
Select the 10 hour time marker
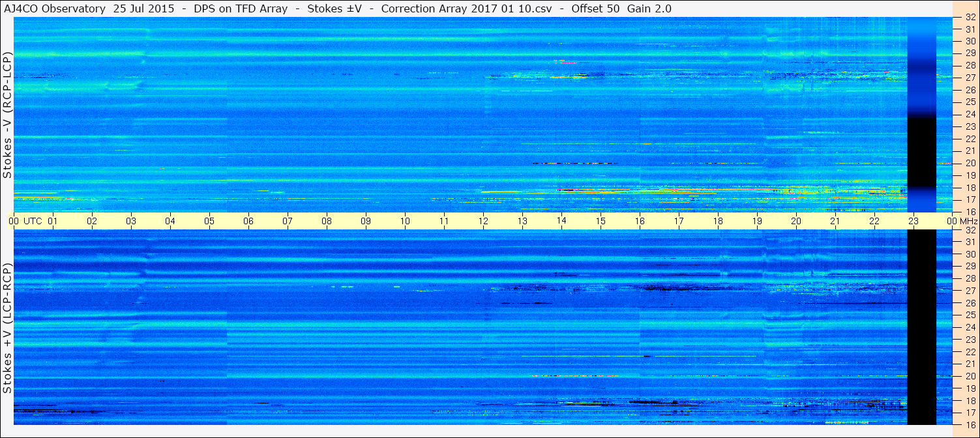[405, 221]
